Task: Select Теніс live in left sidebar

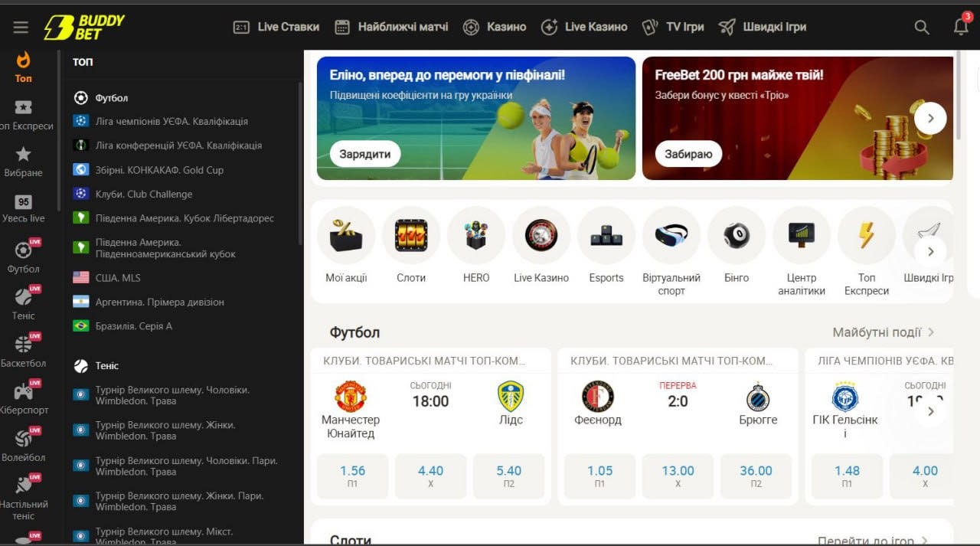Action: (x=24, y=304)
